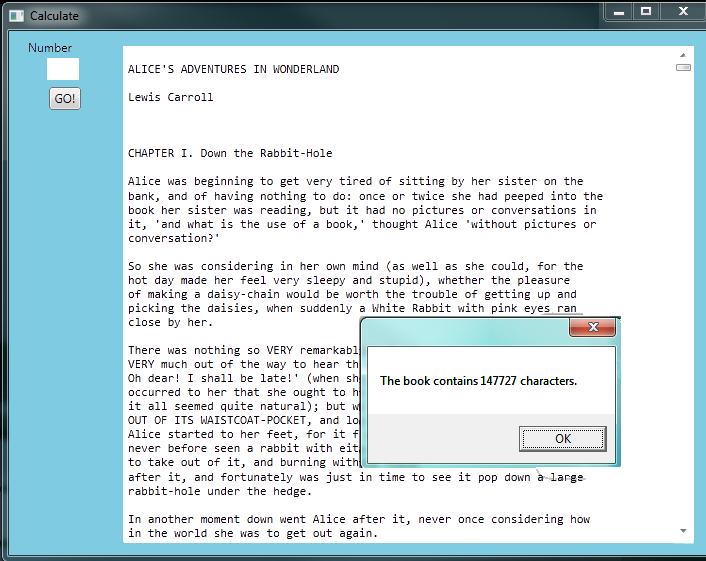Click the line starting 'Alice was beginning'
The image size is (706, 561).
[x=356, y=181]
